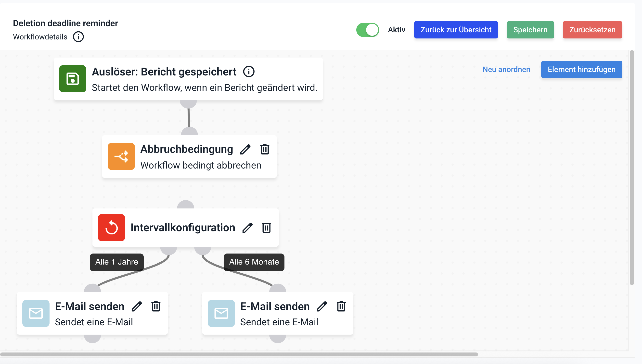
Task: Edit the left E-Mail senden node
Action: [137, 306]
